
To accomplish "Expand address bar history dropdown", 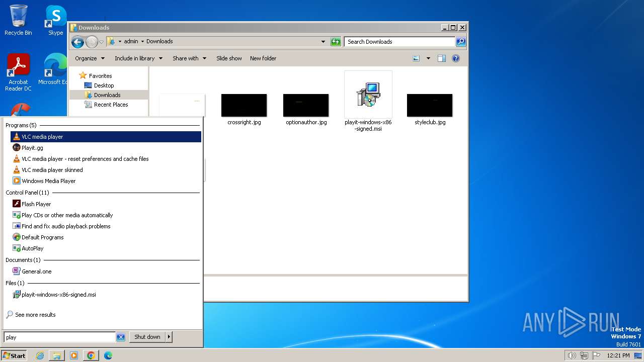I will click(x=323, y=42).
